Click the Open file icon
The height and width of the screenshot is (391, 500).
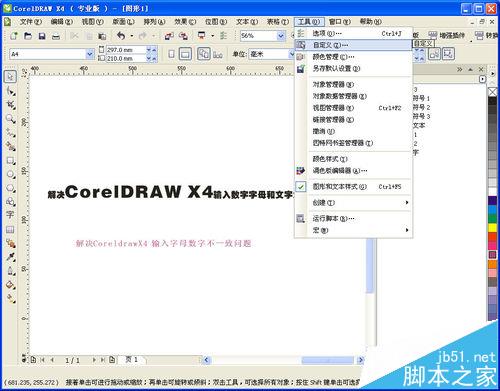tap(28, 36)
